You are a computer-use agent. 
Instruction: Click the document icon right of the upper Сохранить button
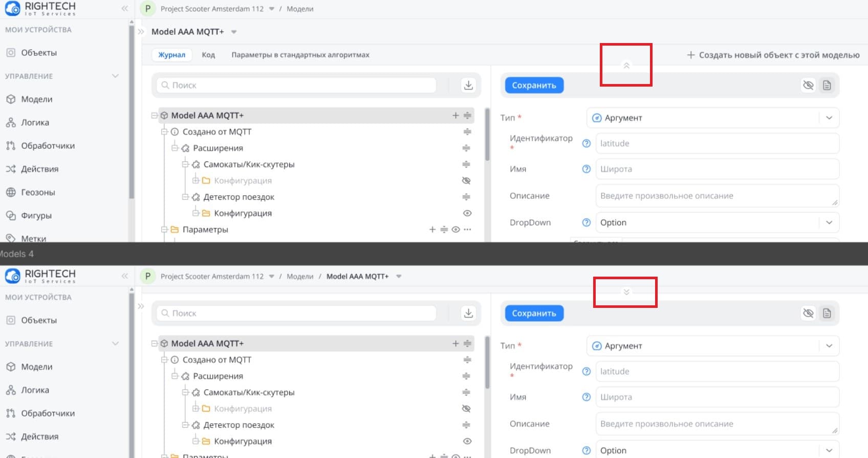(x=827, y=85)
